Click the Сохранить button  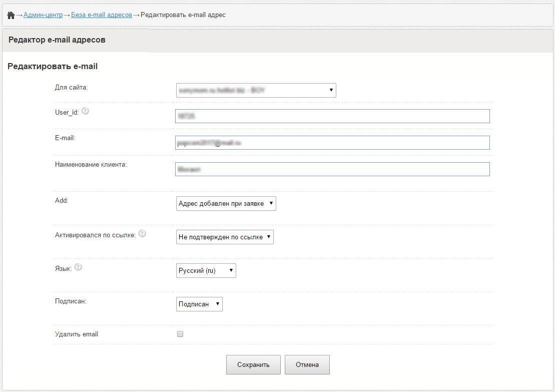253,365
